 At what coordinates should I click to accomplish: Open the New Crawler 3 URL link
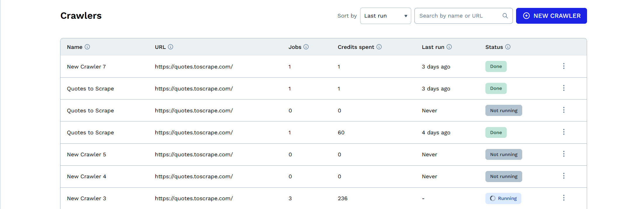point(194,198)
